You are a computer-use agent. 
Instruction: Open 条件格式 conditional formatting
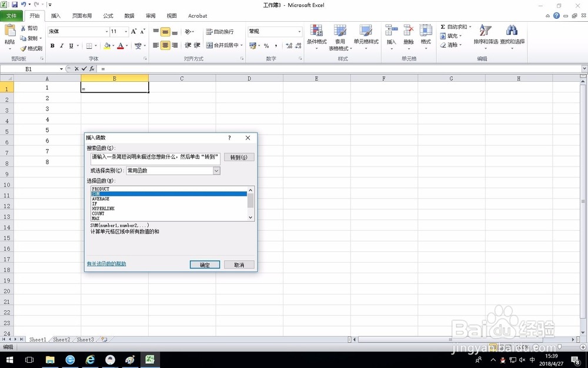(316, 38)
